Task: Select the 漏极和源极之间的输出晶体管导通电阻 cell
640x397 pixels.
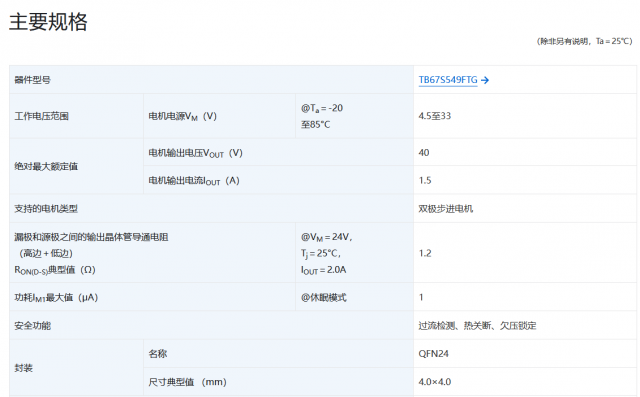Action: [x=152, y=253]
